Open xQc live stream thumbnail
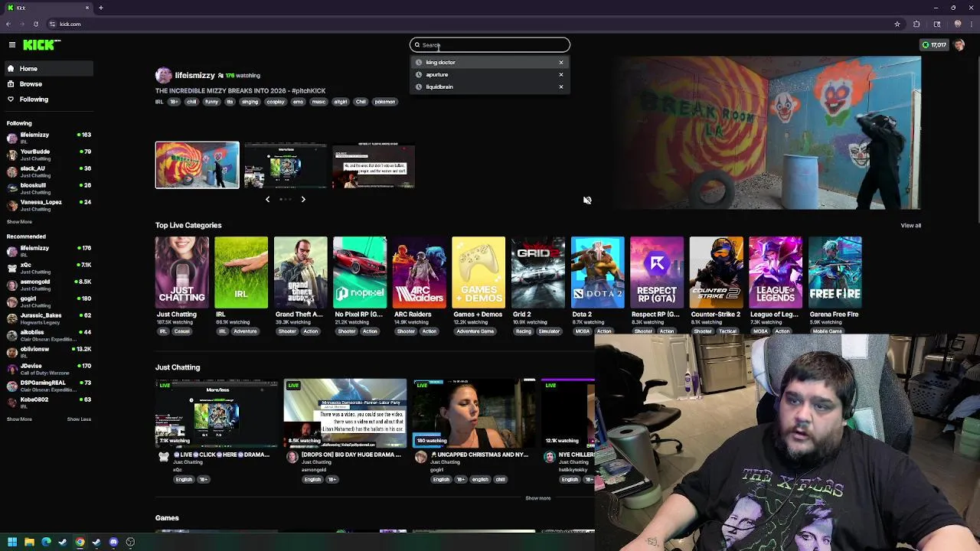Image resolution: width=980 pixels, height=551 pixels. click(x=217, y=413)
